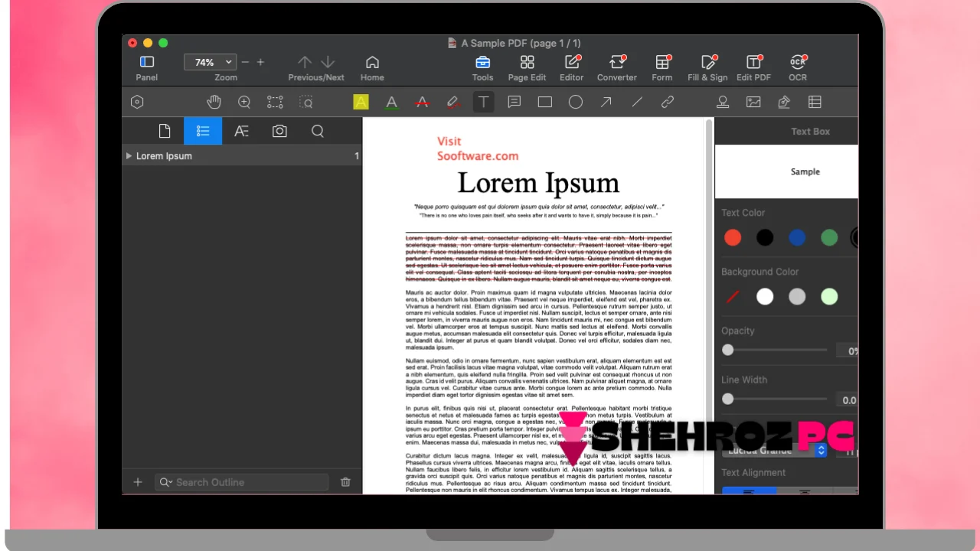The width and height of the screenshot is (980, 551).
Task: Select the yellow Highlight text tool
Action: pos(361,102)
